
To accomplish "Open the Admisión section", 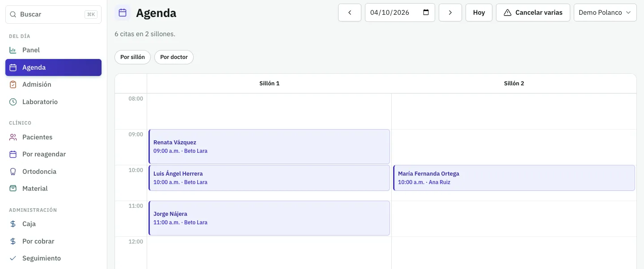I will tap(54, 84).
